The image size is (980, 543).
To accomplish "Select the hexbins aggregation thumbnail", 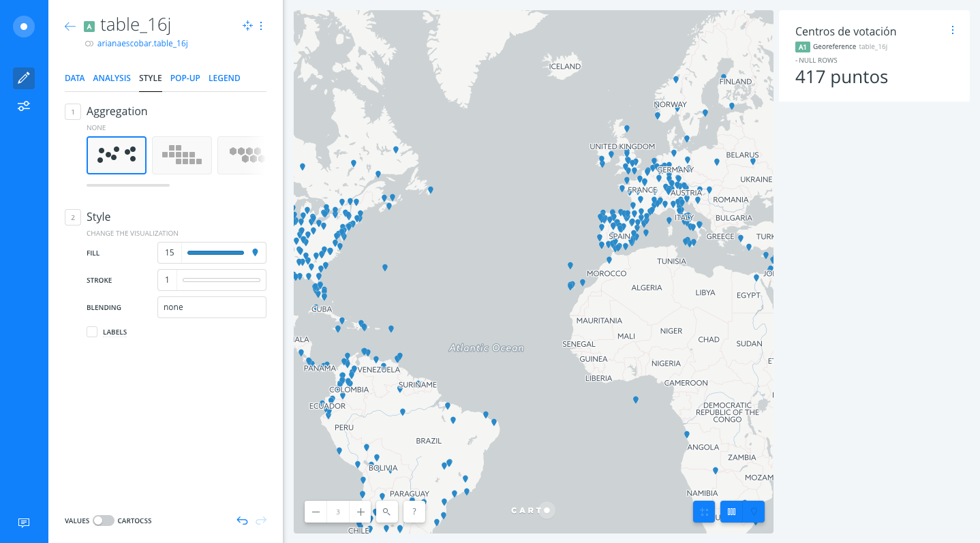I will 242,155.
